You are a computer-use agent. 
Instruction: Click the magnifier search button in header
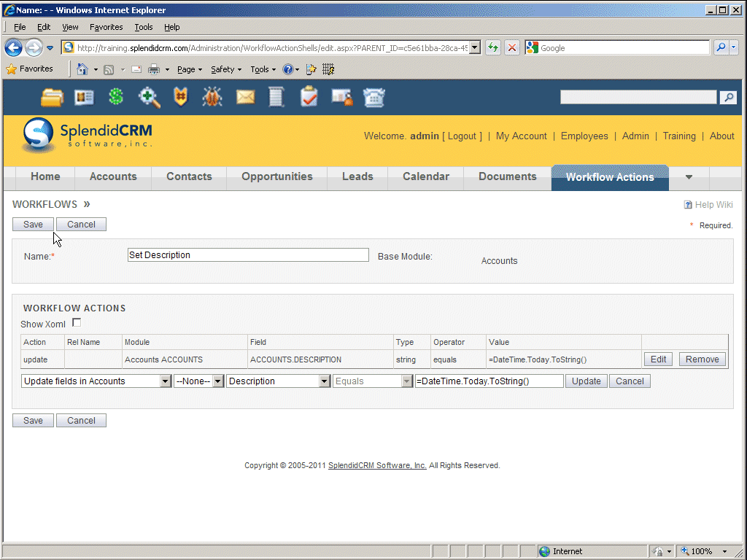click(x=727, y=98)
